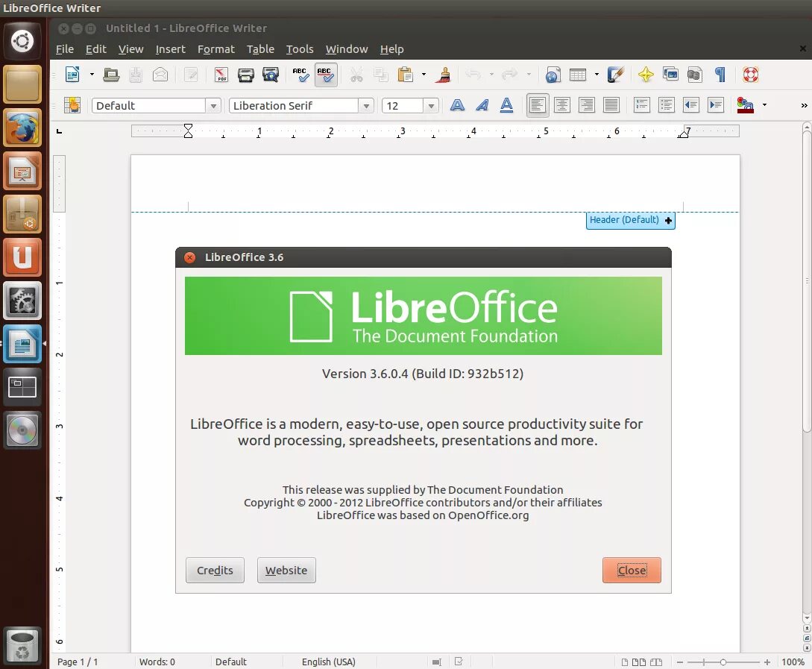
Task: Open the File menu
Action: tap(65, 49)
